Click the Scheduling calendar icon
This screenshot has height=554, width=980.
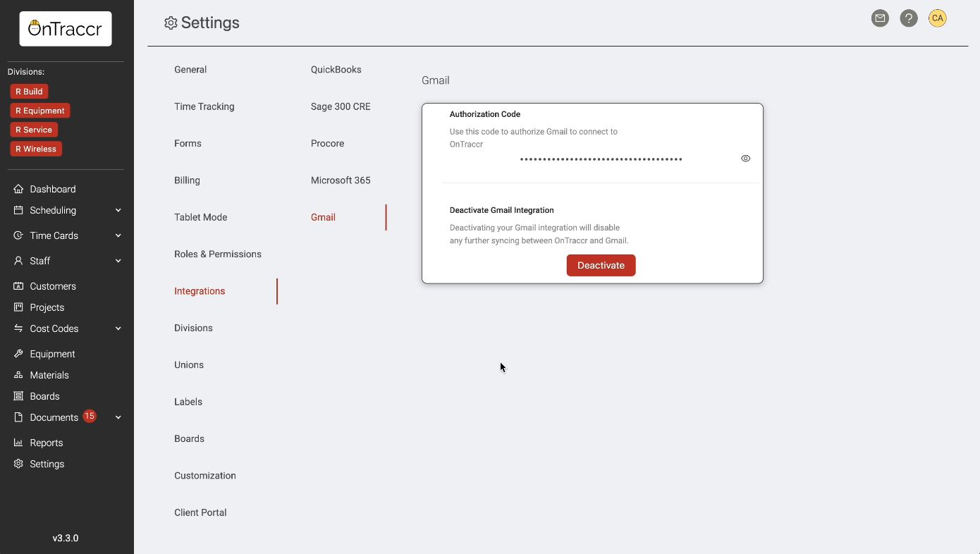tap(19, 210)
